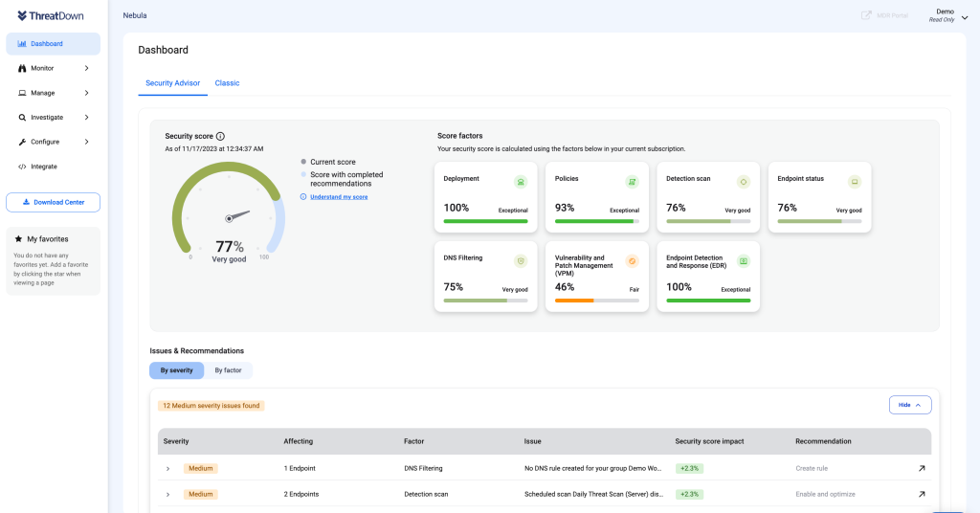Expand the Manage menu chevron
Screen dimensions: 980x513
86,93
